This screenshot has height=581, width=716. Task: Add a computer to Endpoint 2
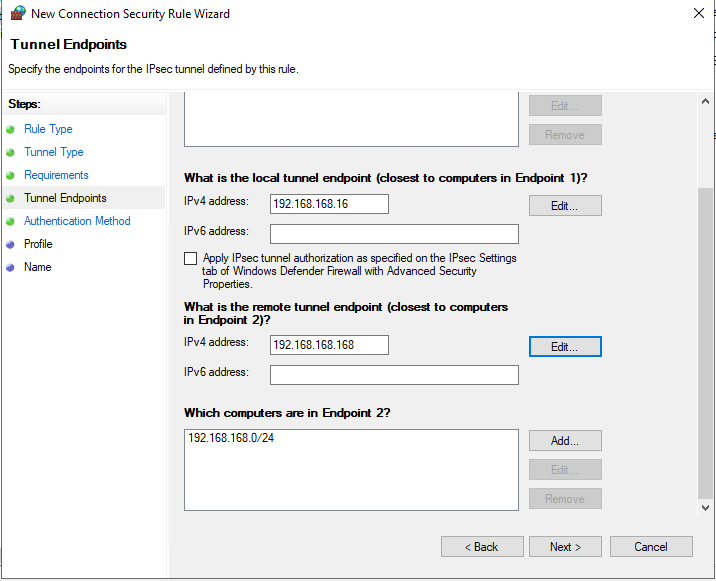[x=565, y=441]
